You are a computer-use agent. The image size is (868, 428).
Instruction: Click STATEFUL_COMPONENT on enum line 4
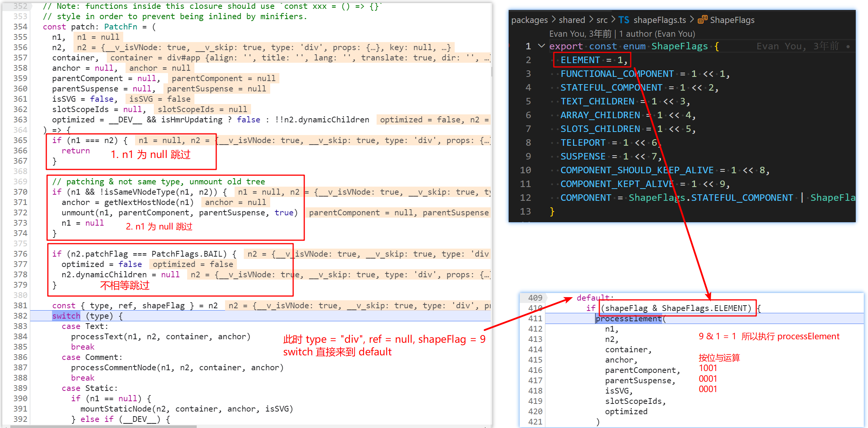[611, 88]
